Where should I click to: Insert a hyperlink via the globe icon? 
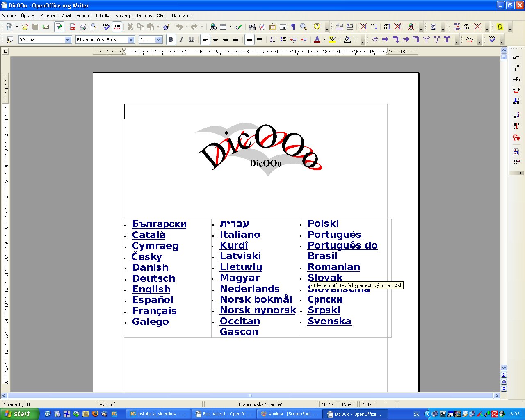[213, 27]
